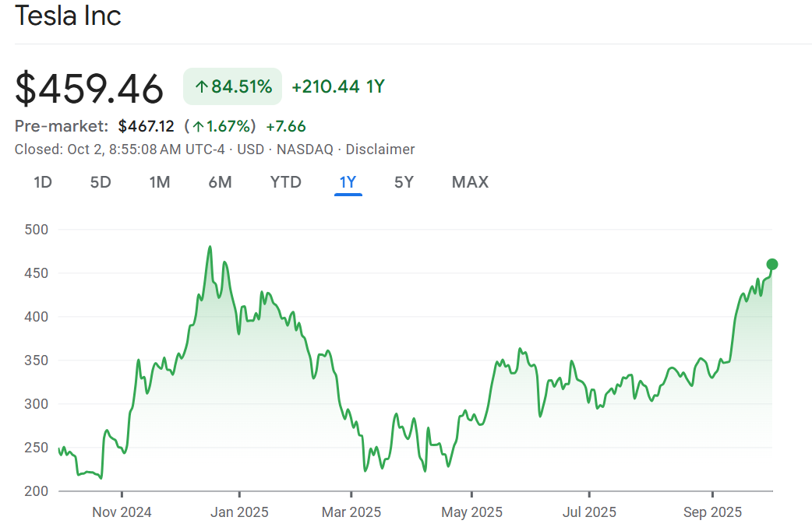This screenshot has width=812, height=531.
Task: Click the pre-market price $467.12
Action: point(146,126)
